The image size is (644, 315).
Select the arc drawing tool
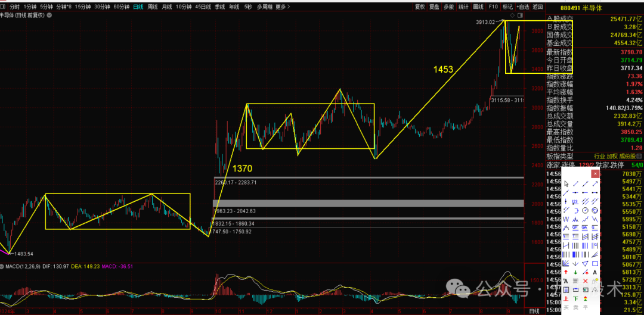[576, 210]
